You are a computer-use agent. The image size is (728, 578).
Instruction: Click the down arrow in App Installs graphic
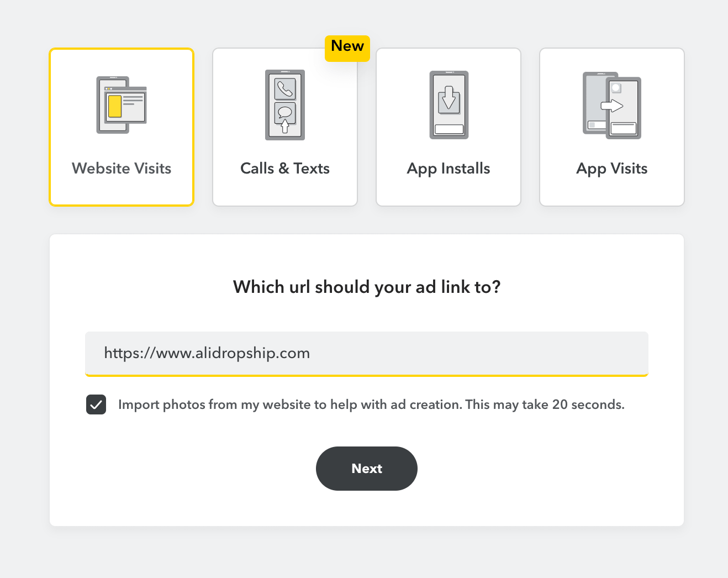449,98
